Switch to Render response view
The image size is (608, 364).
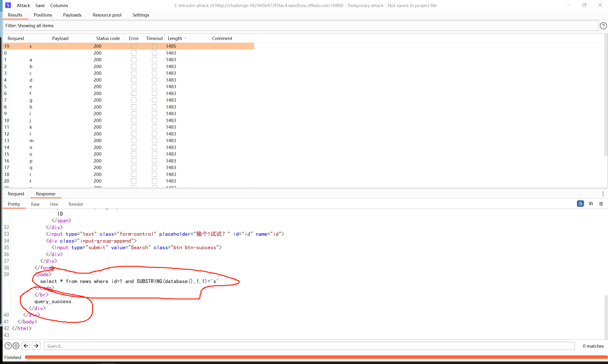pyautogui.click(x=76, y=204)
